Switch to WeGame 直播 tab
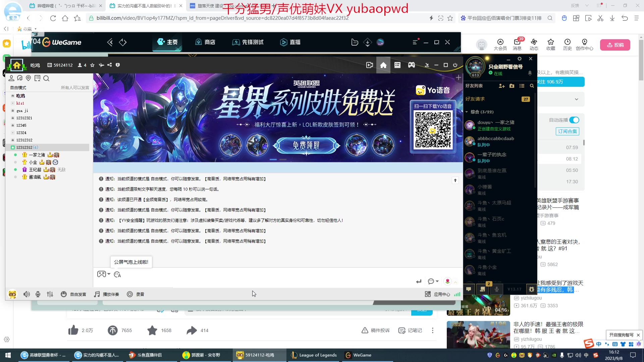644x362 pixels. click(290, 42)
